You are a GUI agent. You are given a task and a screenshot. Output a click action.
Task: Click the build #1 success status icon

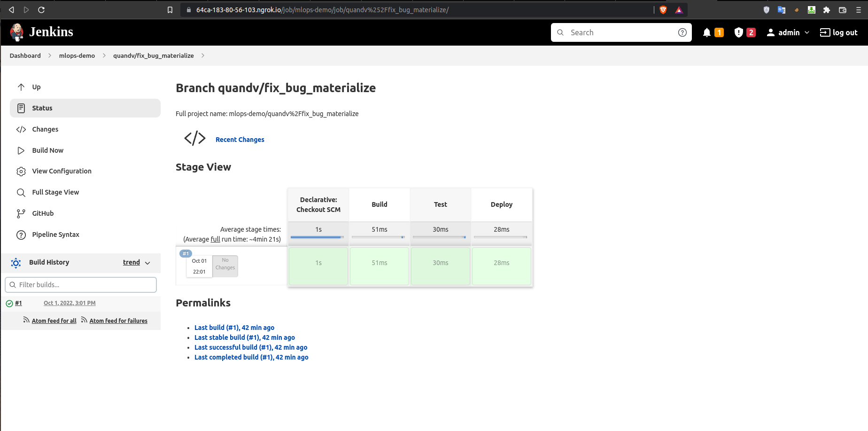point(9,304)
